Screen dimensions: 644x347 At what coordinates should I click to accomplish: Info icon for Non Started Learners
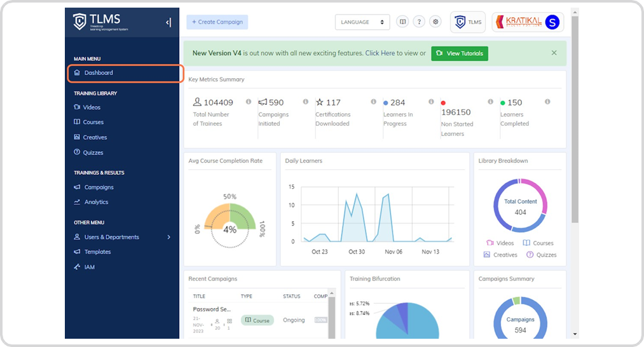pyautogui.click(x=490, y=102)
